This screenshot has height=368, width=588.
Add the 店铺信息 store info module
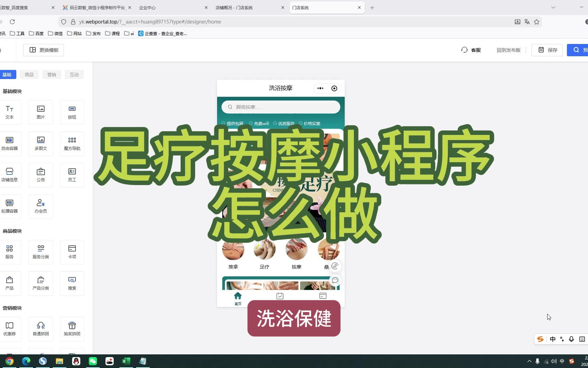(x=10, y=175)
